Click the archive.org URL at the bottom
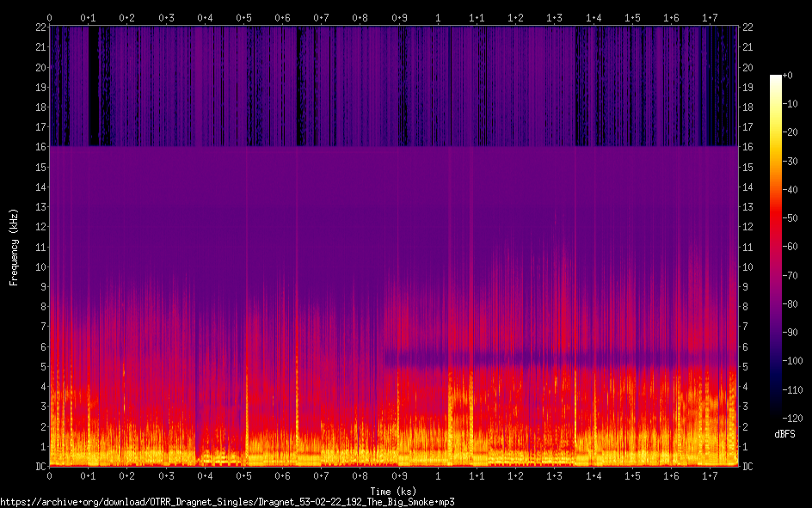This screenshot has height=508, width=812. coord(227,501)
